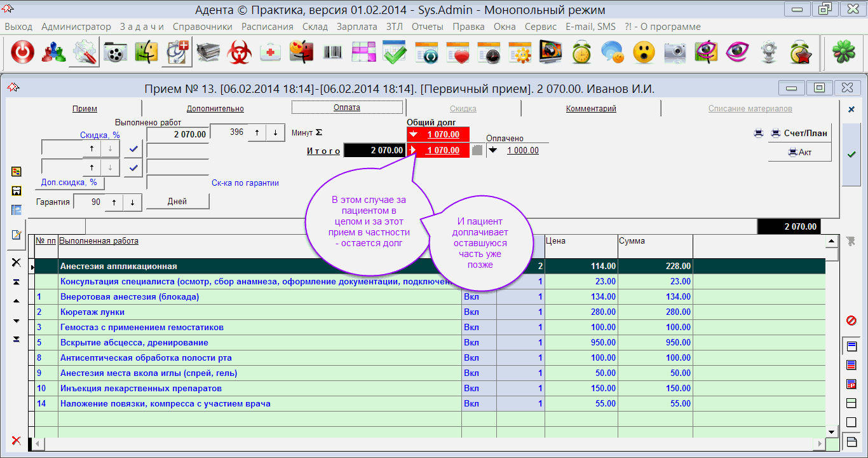Screen dimensions: 868x458
Task: Click the red power exit icon
Action: coord(22,53)
